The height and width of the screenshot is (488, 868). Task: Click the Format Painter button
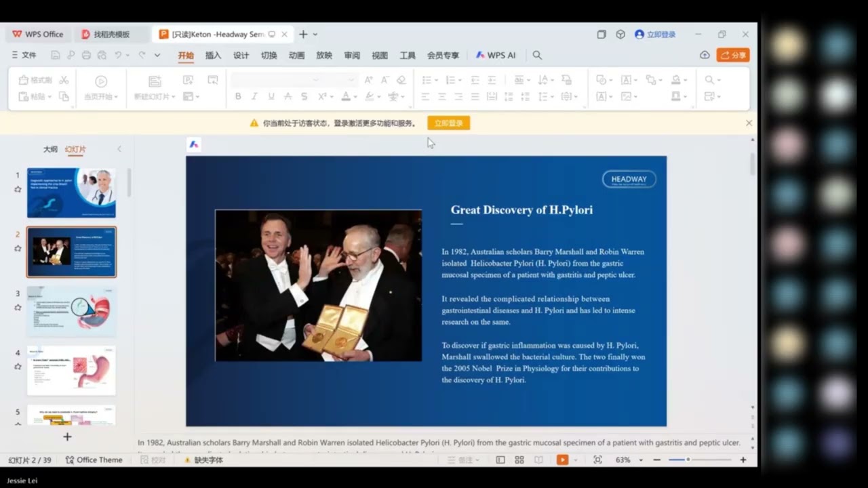(x=35, y=80)
